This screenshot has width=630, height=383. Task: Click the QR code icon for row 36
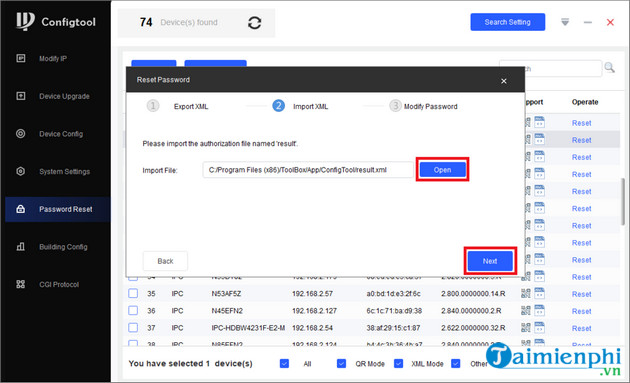click(x=526, y=311)
